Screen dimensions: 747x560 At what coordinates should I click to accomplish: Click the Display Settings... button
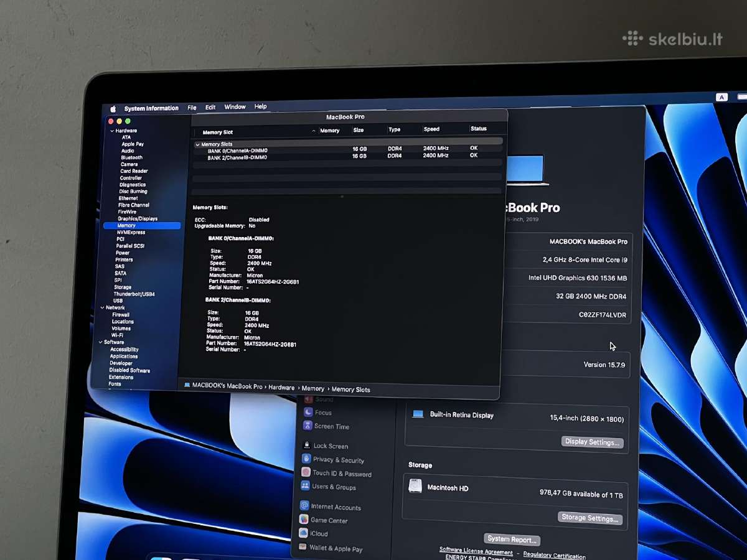(x=592, y=442)
